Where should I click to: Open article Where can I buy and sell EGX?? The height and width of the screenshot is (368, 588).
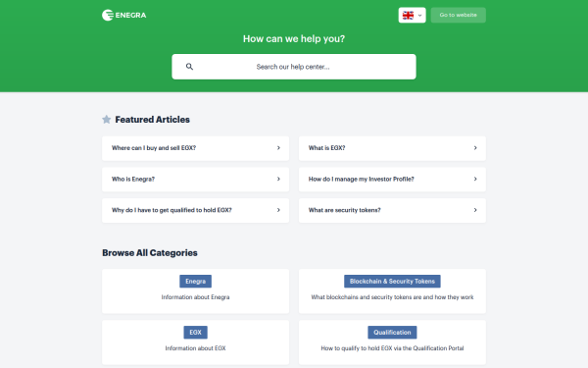tap(195, 148)
